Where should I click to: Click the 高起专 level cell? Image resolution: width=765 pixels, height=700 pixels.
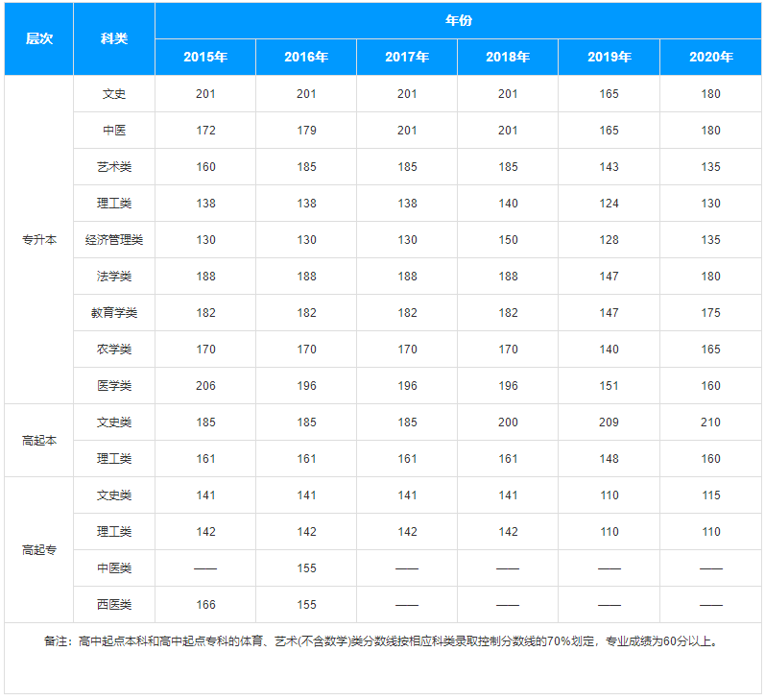click(38, 550)
